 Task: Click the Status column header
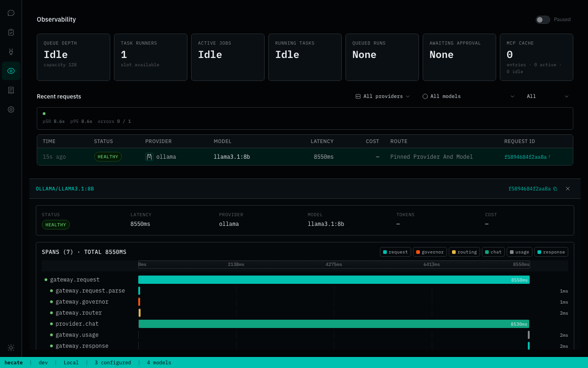pos(103,141)
